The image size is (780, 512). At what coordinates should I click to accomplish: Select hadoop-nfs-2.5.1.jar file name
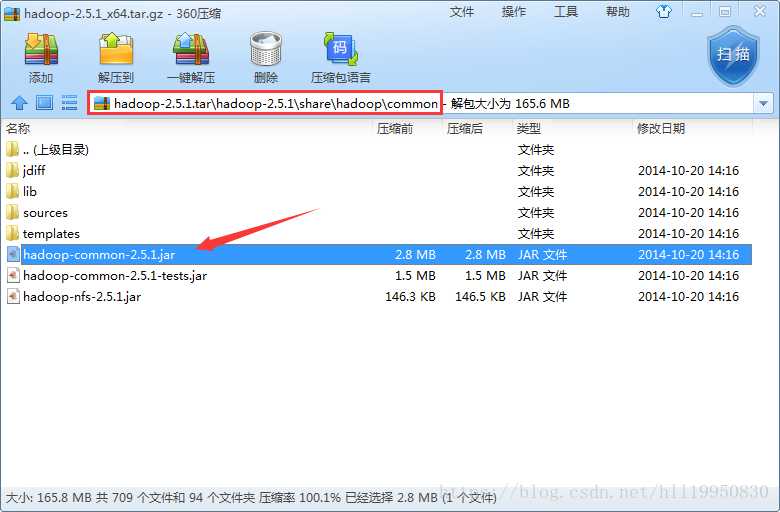[x=82, y=297]
